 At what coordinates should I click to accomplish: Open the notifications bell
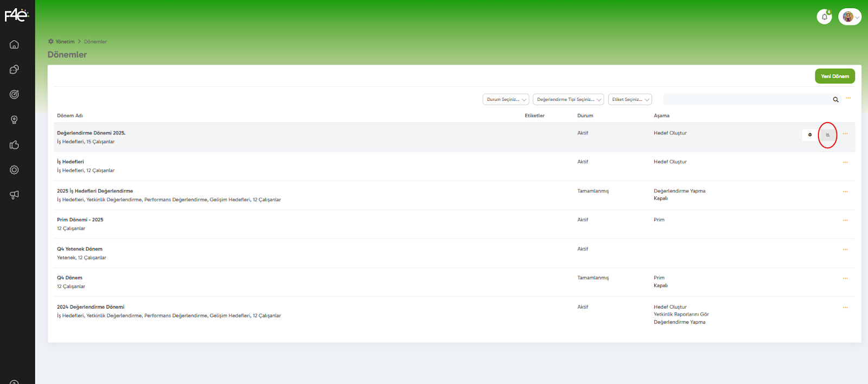pyautogui.click(x=824, y=17)
